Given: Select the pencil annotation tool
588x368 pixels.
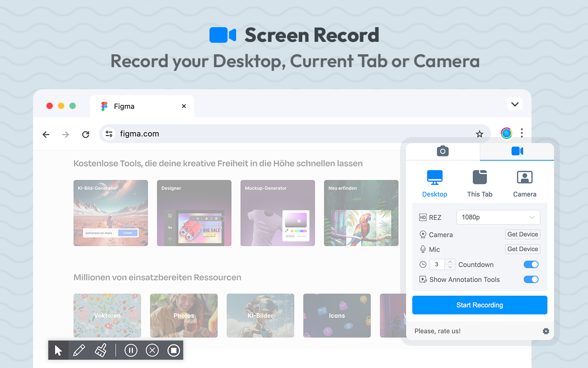Looking at the screenshot, I should click(79, 350).
